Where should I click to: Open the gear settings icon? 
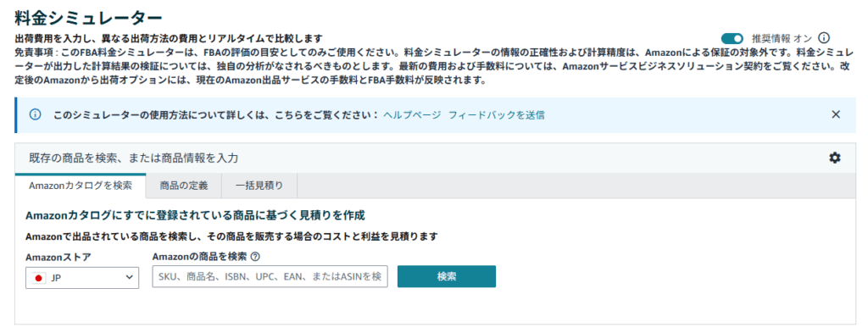[x=834, y=158]
